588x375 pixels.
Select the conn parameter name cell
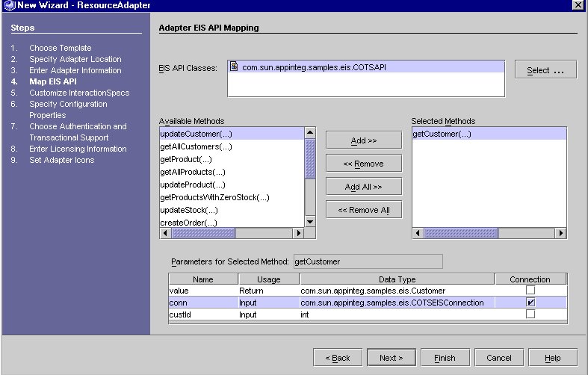203,303
